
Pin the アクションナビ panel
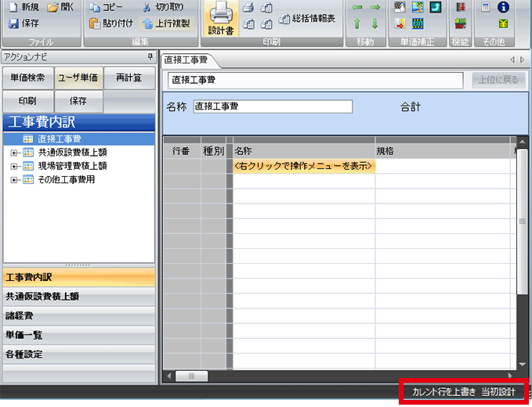tap(150, 57)
